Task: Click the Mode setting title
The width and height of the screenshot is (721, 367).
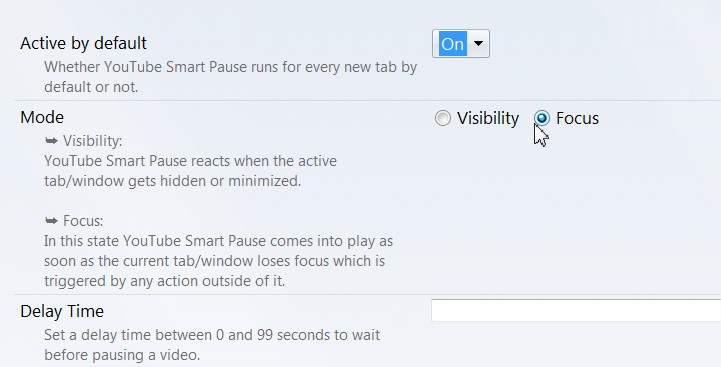Action: click(x=42, y=117)
